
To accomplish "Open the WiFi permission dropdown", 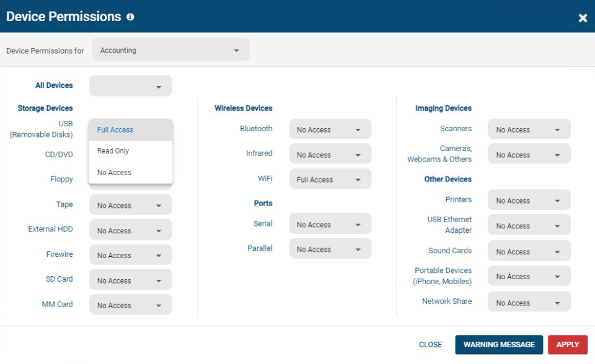I will click(x=330, y=179).
